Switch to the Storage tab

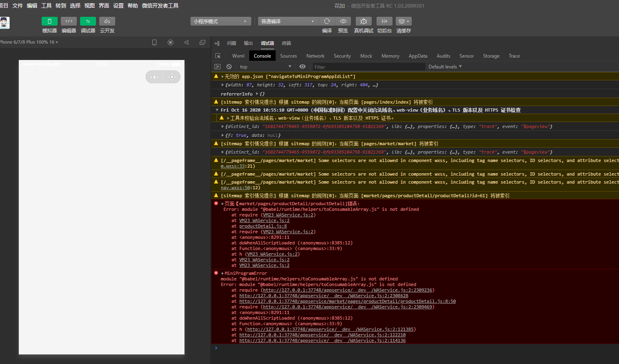[x=491, y=56]
